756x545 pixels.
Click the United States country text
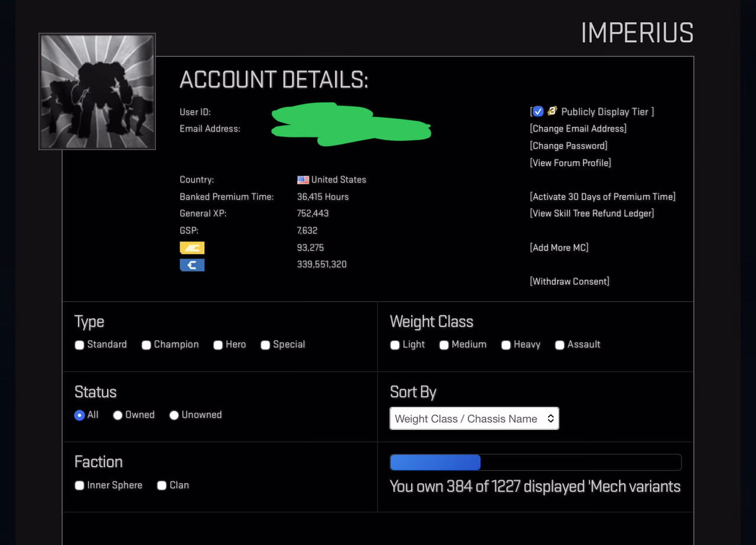339,180
